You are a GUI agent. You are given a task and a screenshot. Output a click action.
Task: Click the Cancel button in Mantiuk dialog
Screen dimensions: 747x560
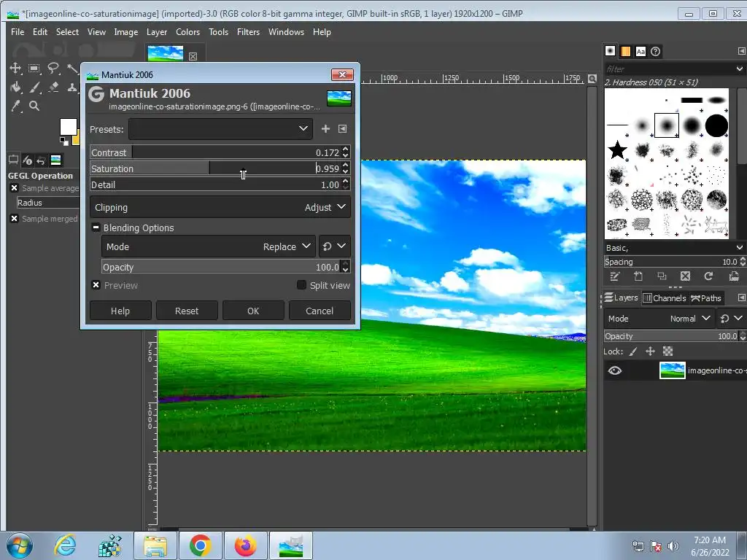pos(320,311)
